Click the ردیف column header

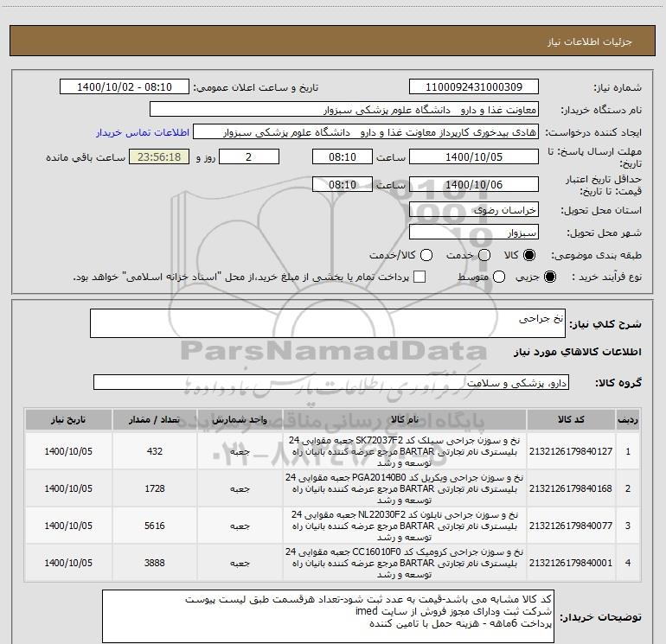click(628, 419)
